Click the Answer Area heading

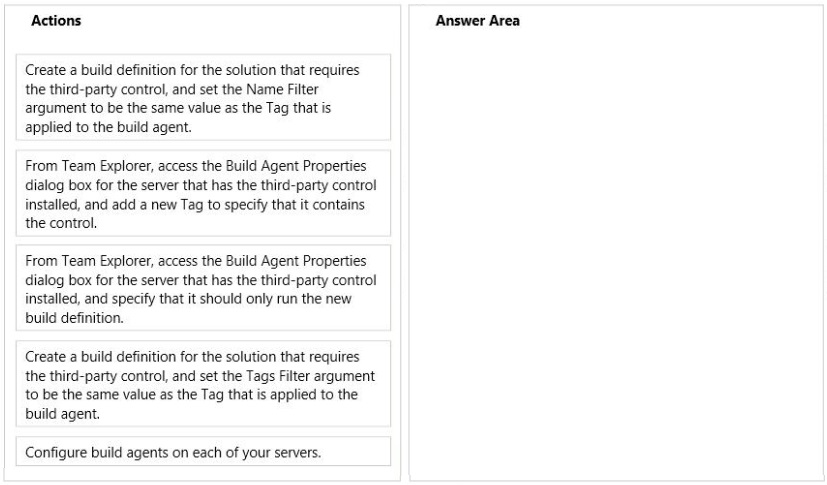click(x=477, y=21)
